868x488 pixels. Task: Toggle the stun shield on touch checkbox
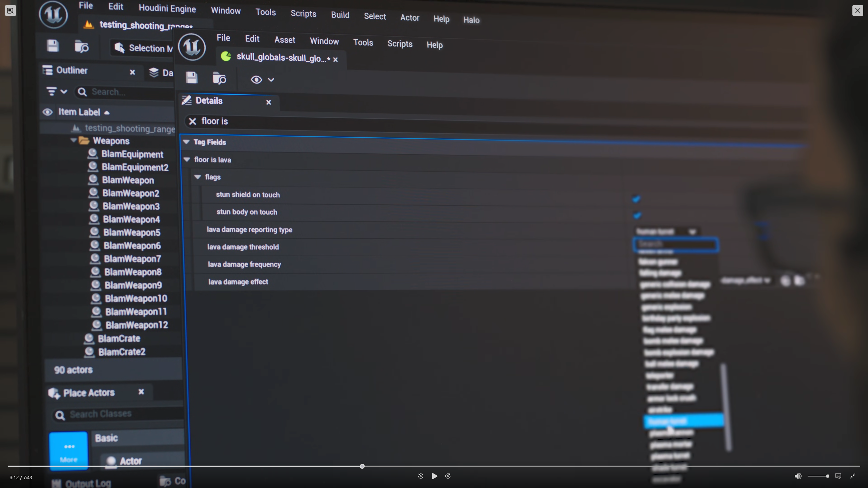pos(636,199)
